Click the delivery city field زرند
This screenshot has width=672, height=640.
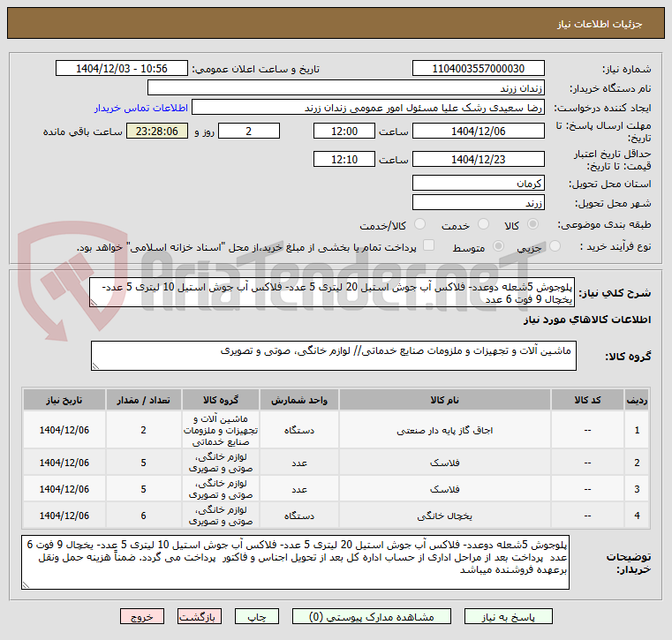click(479, 203)
